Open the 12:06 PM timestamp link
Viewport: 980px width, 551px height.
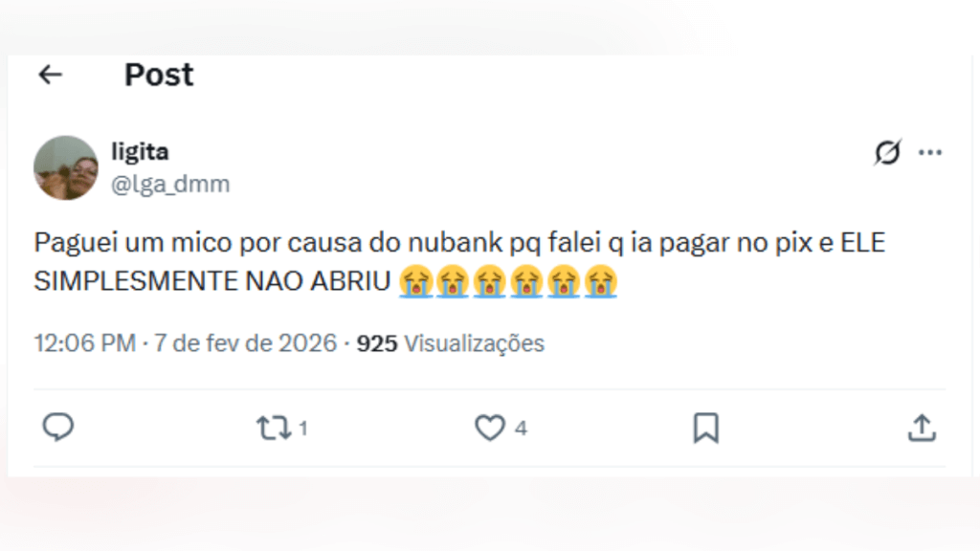point(84,343)
